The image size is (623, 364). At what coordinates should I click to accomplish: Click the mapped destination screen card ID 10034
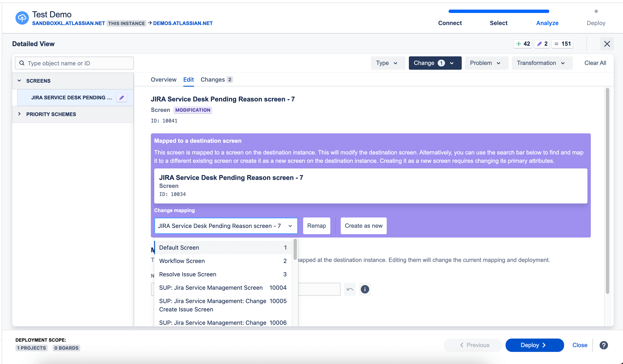click(370, 186)
